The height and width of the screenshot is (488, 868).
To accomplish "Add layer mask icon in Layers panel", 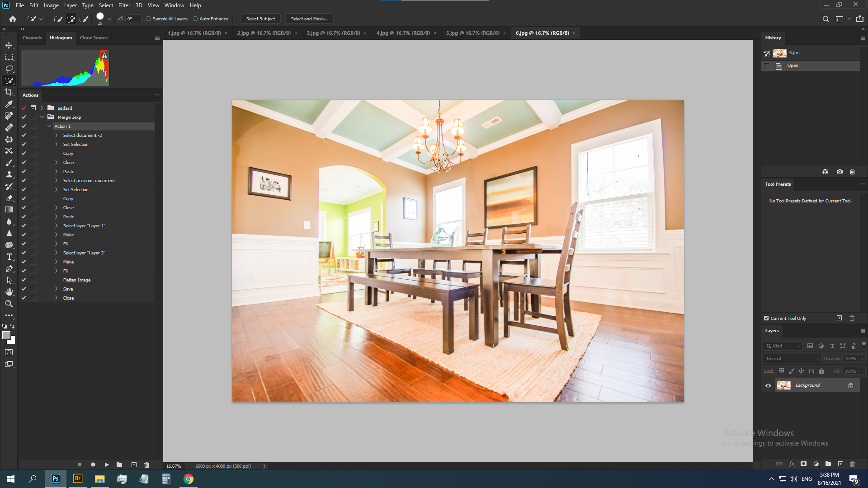I will pyautogui.click(x=803, y=464).
